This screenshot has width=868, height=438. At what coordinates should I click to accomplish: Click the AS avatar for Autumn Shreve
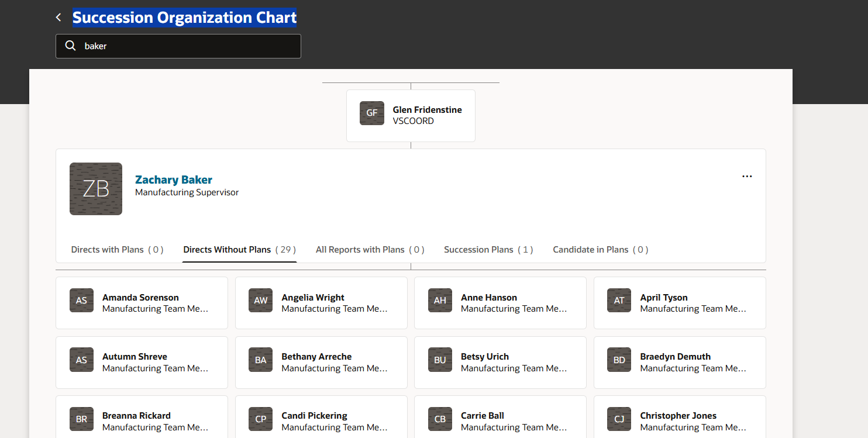[81, 360]
